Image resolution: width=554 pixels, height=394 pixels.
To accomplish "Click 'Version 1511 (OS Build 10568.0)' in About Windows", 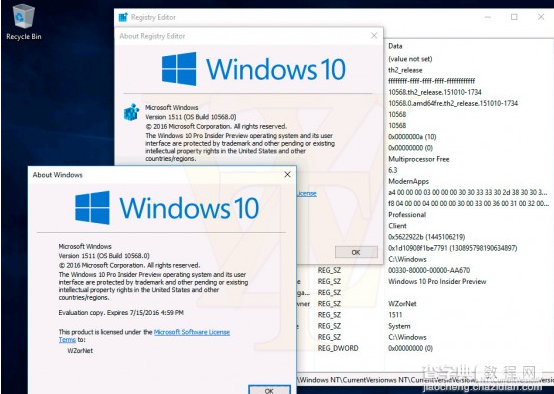I will tap(104, 256).
